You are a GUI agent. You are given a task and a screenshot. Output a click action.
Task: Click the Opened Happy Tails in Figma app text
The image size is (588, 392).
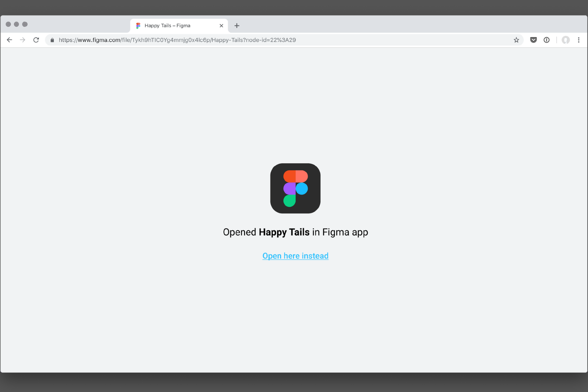pyautogui.click(x=295, y=232)
